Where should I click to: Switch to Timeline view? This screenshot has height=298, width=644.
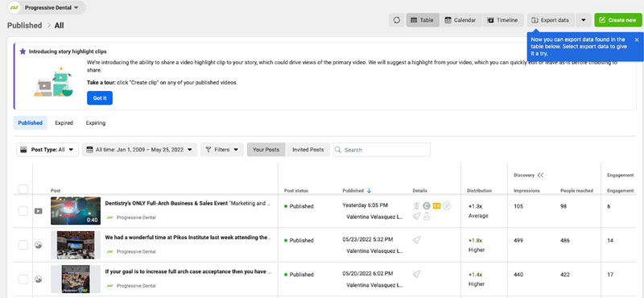coord(502,20)
